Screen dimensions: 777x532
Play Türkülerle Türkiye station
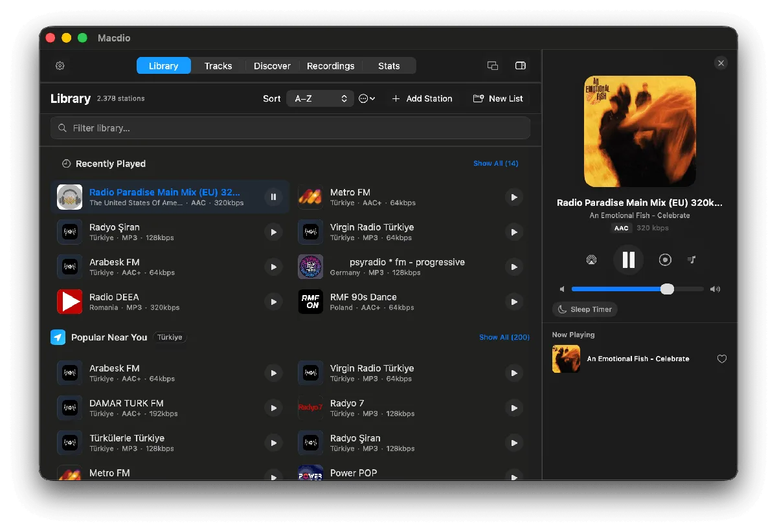[x=273, y=443]
